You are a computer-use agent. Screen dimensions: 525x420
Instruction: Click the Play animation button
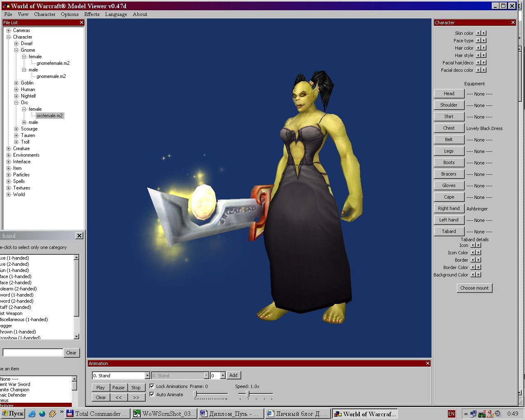point(100,388)
